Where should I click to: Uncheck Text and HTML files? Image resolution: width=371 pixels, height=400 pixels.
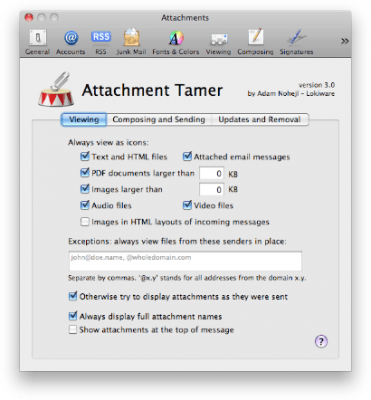click(x=85, y=156)
